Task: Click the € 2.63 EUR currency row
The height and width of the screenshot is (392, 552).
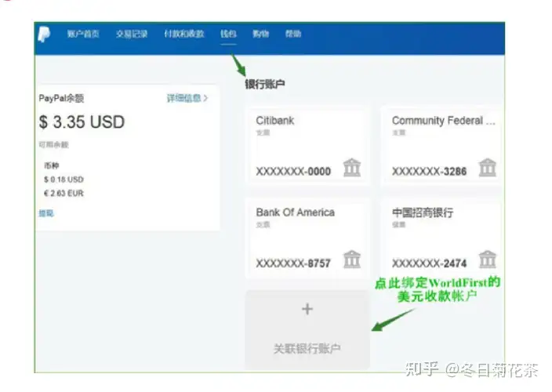Action: click(x=64, y=193)
